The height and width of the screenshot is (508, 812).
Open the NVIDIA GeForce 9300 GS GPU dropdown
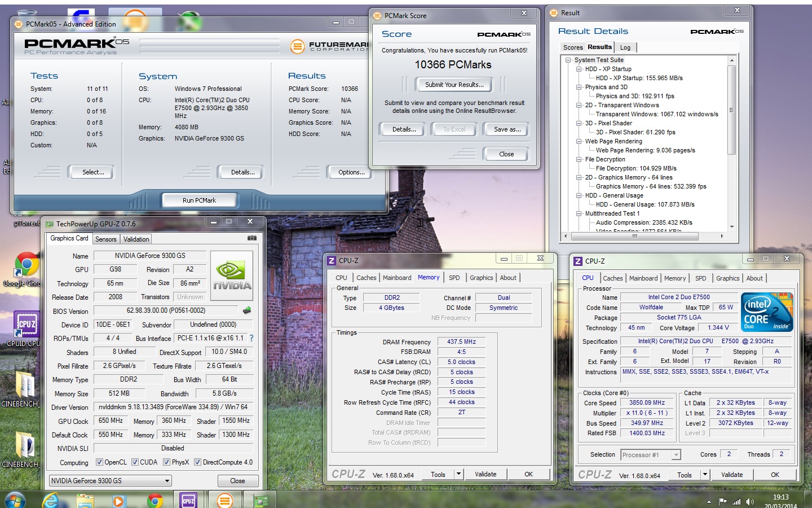(x=110, y=481)
